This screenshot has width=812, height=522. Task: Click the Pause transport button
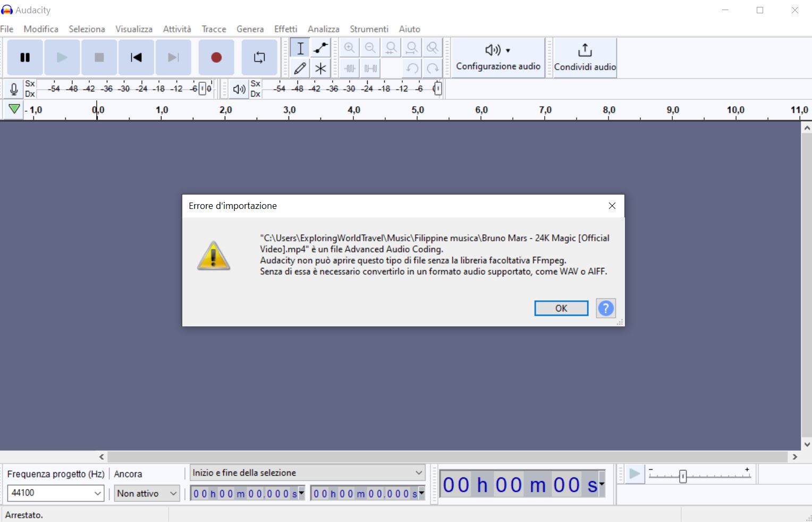point(25,57)
